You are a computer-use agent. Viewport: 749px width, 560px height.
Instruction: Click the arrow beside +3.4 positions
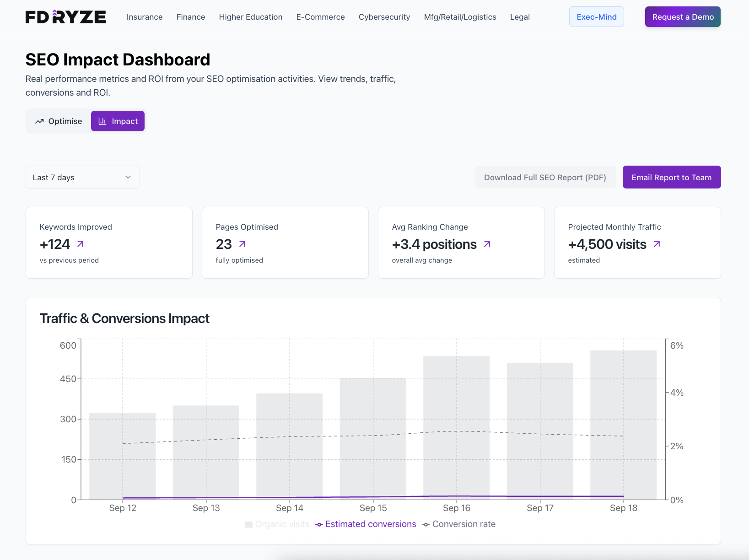click(487, 244)
